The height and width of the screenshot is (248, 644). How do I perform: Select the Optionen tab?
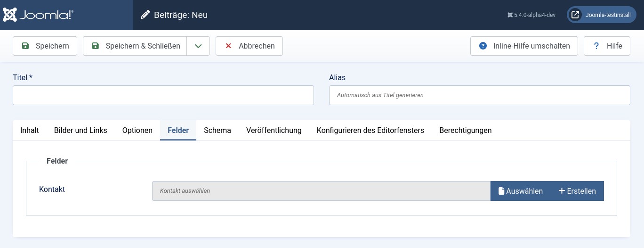(137, 131)
